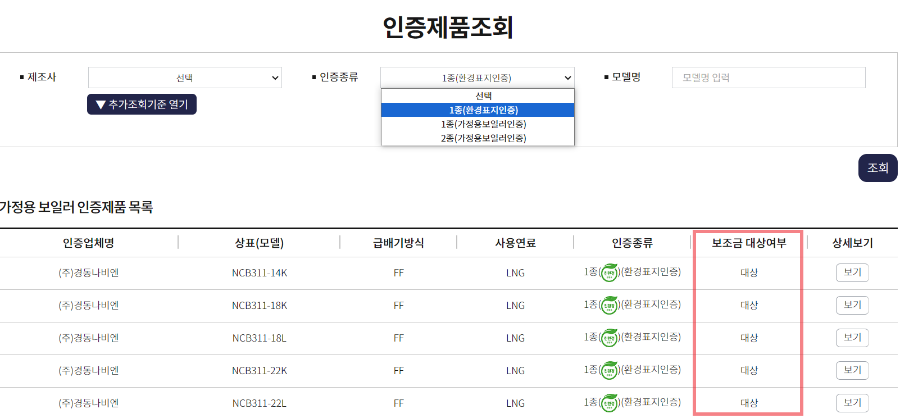
Task: Click the 급배기방식 column header
Action: click(x=398, y=243)
